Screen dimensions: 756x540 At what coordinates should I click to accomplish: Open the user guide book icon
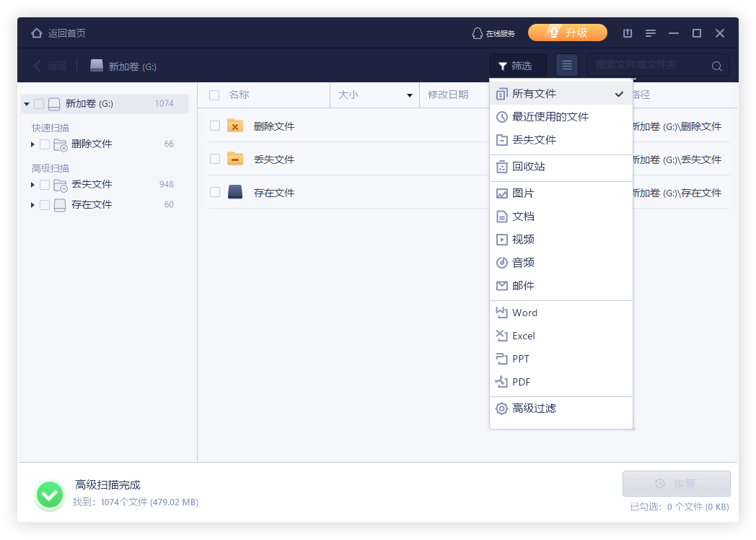pyautogui.click(x=627, y=32)
